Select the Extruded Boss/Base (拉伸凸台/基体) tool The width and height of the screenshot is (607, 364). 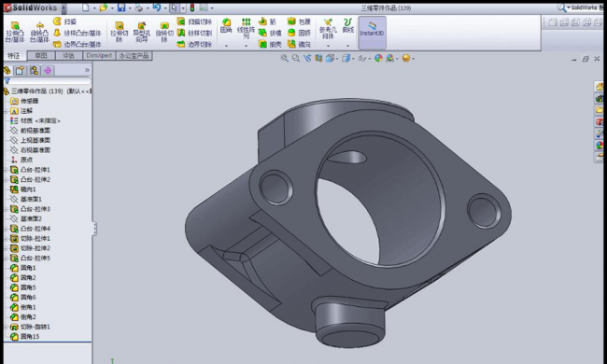[x=15, y=33]
